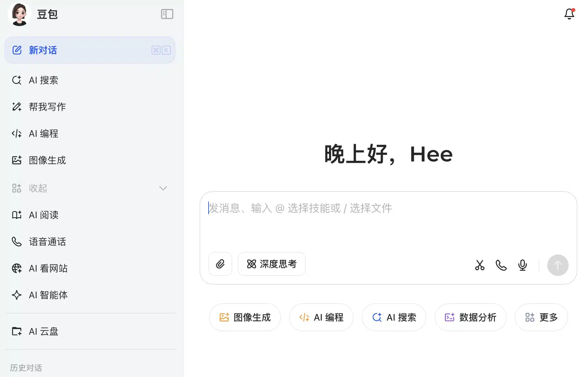Attach a file using the paperclip icon
The image size is (588, 377).
pyautogui.click(x=220, y=264)
